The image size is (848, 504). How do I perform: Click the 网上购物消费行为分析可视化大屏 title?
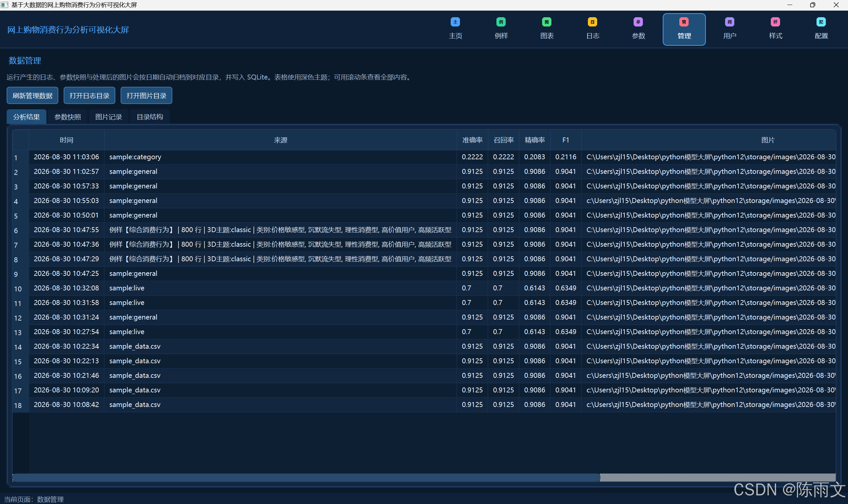tap(68, 30)
